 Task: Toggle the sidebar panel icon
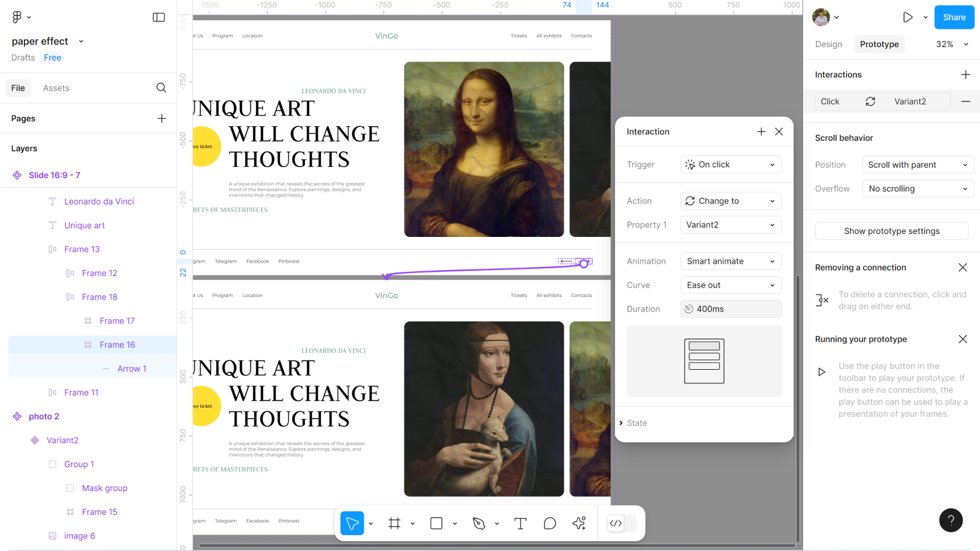point(159,17)
